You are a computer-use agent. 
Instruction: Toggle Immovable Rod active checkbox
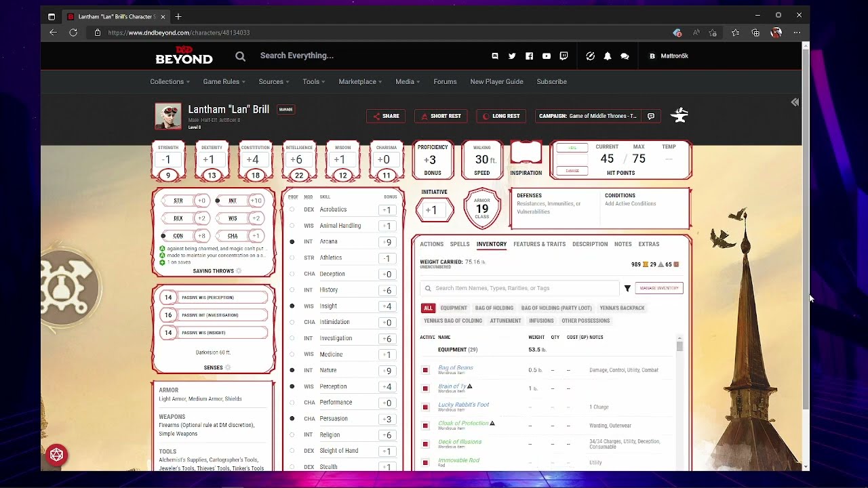(425, 462)
